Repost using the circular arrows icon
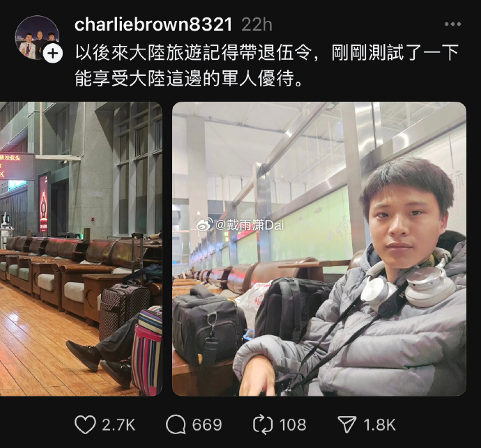 click(x=263, y=425)
